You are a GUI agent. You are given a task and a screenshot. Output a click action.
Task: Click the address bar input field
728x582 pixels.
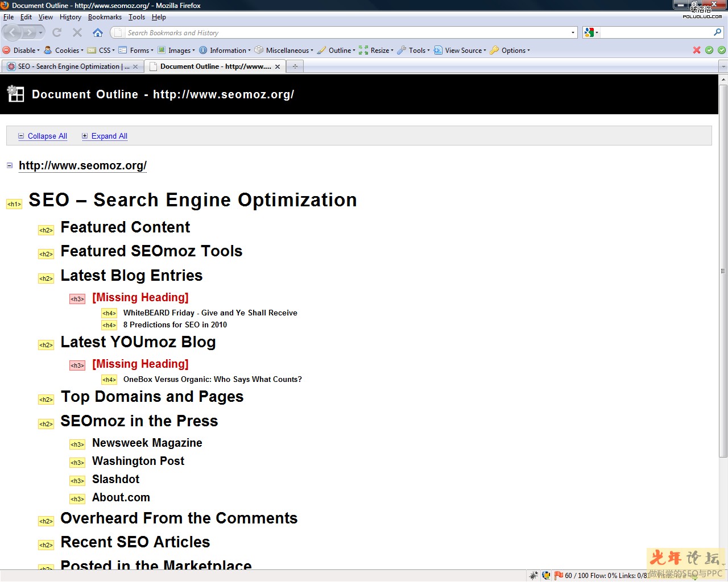point(341,33)
